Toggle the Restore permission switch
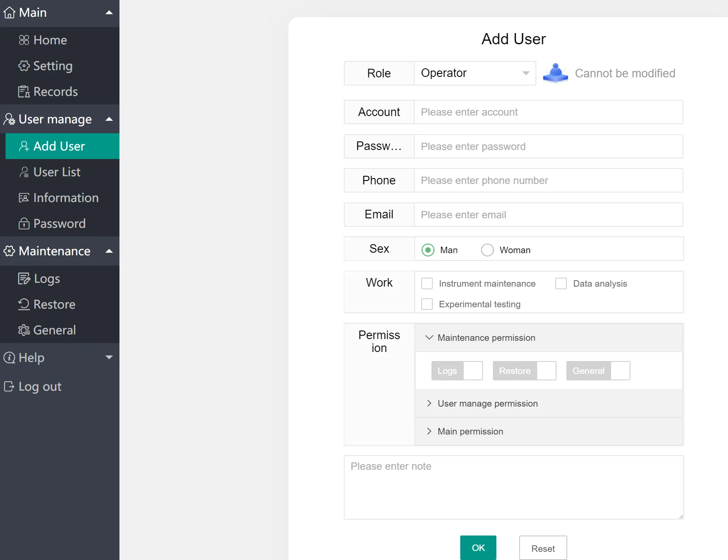Image resolution: width=728 pixels, height=560 pixels. tap(525, 371)
